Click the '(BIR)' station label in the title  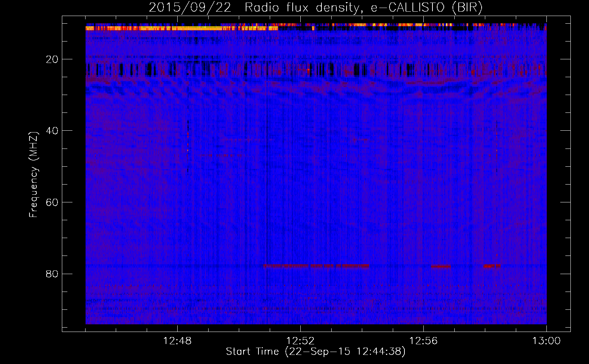467,8
